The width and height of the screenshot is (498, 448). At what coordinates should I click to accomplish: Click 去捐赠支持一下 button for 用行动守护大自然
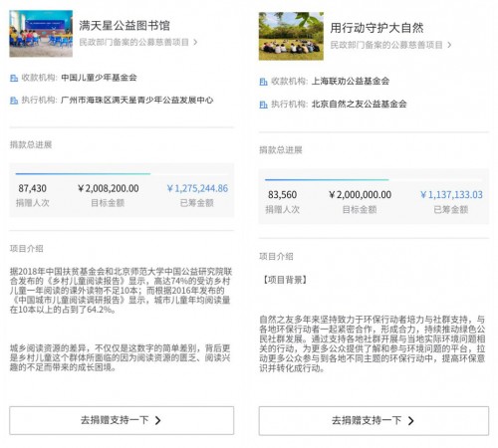click(373, 421)
